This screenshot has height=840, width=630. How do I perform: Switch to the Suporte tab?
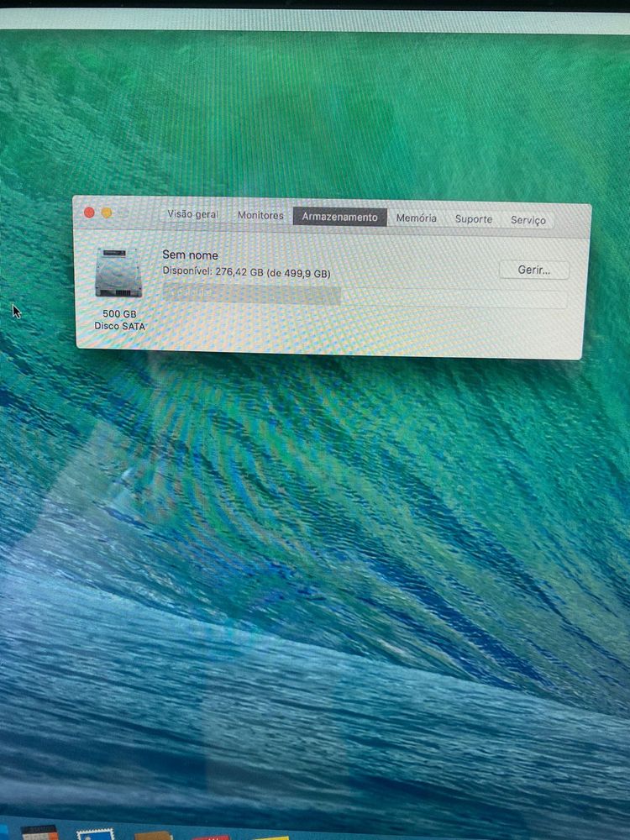[474, 219]
